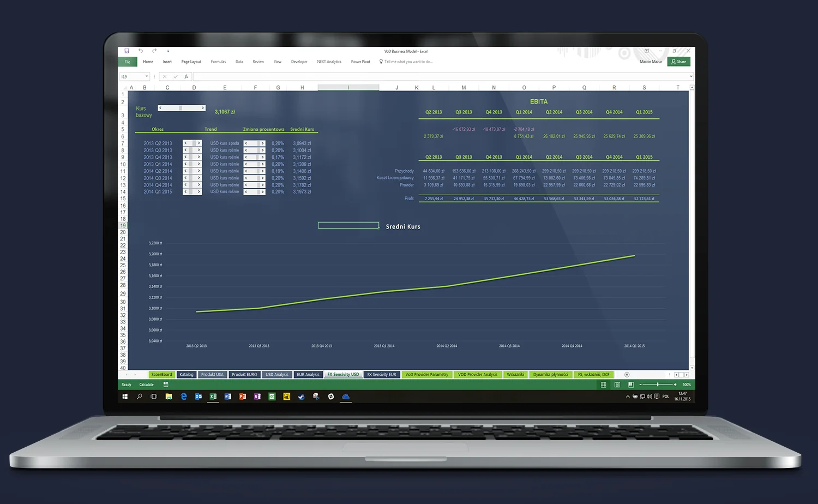
Task: Expand the formula bar
Action: [691, 76]
